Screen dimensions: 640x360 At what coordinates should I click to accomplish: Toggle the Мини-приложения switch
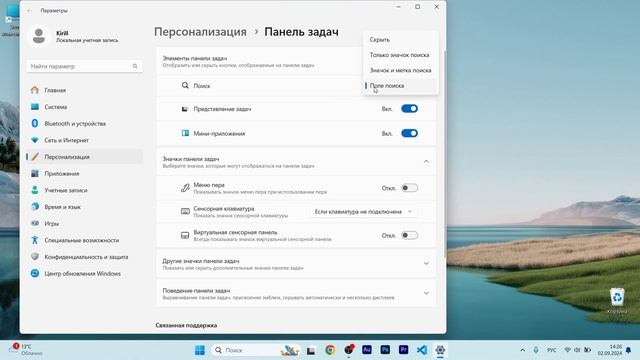click(x=409, y=133)
